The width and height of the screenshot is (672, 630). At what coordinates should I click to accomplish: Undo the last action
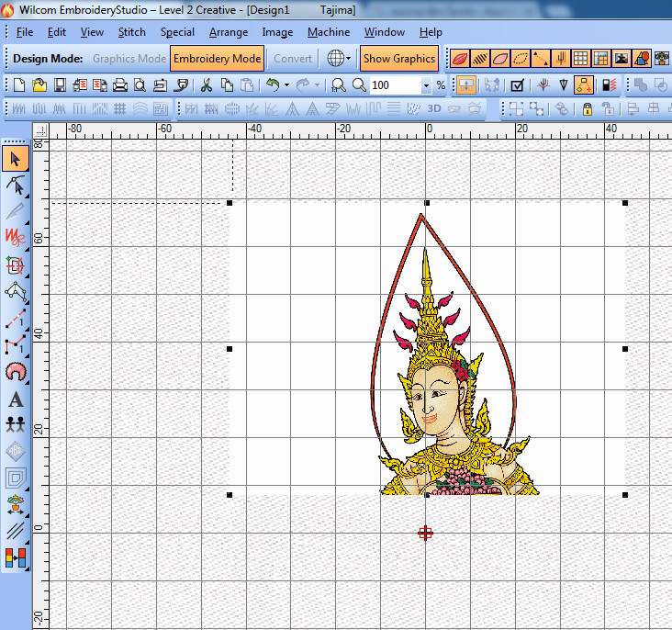[273, 84]
